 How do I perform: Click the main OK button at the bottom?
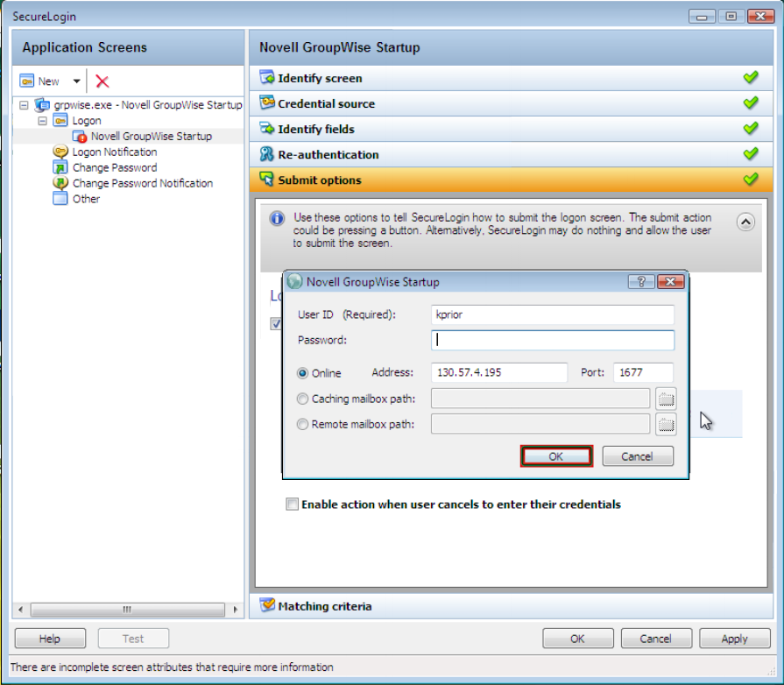[578, 639]
